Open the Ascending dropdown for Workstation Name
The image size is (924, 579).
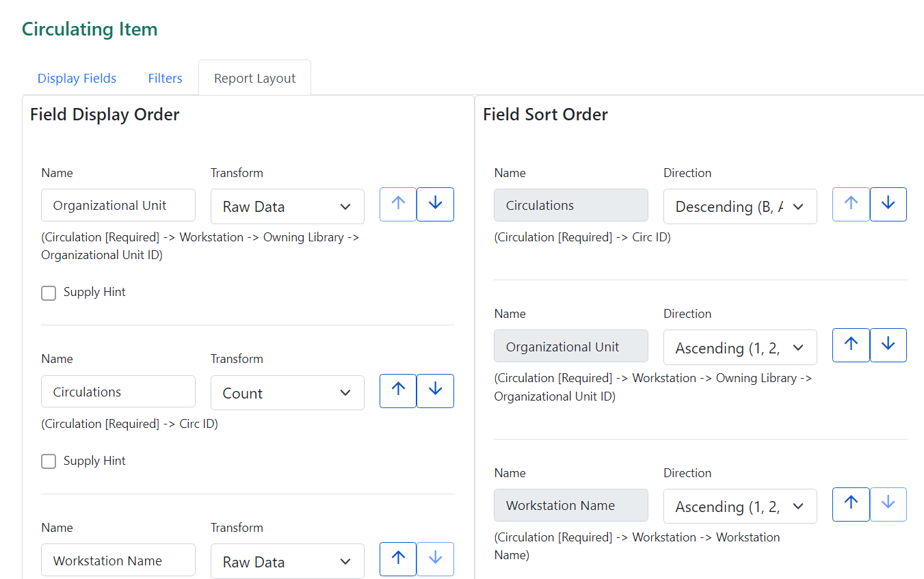tap(740, 506)
